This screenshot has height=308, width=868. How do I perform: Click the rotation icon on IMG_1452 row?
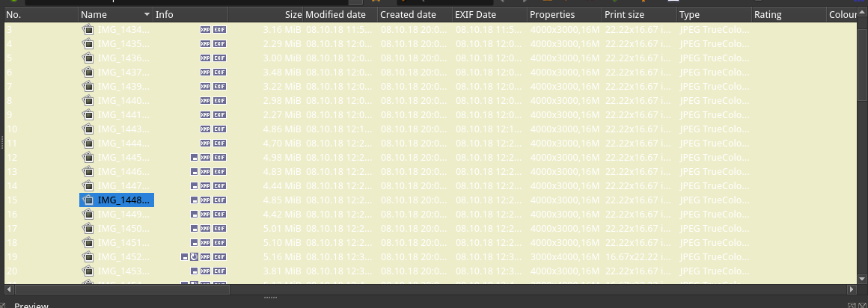[194, 256]
